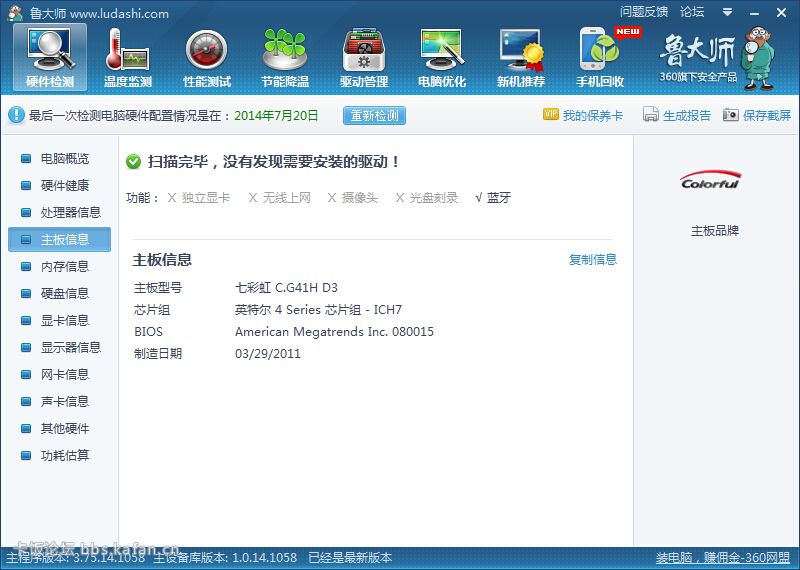The width and height of the screenshot is (800, 570).
Task: Click the 无线上网 feature indicator
Action: [280, 197]
